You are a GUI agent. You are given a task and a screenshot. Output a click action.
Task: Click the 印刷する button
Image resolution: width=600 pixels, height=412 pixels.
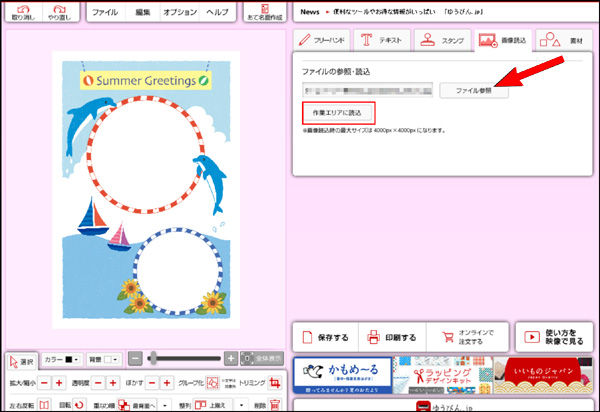click(392, 337)
